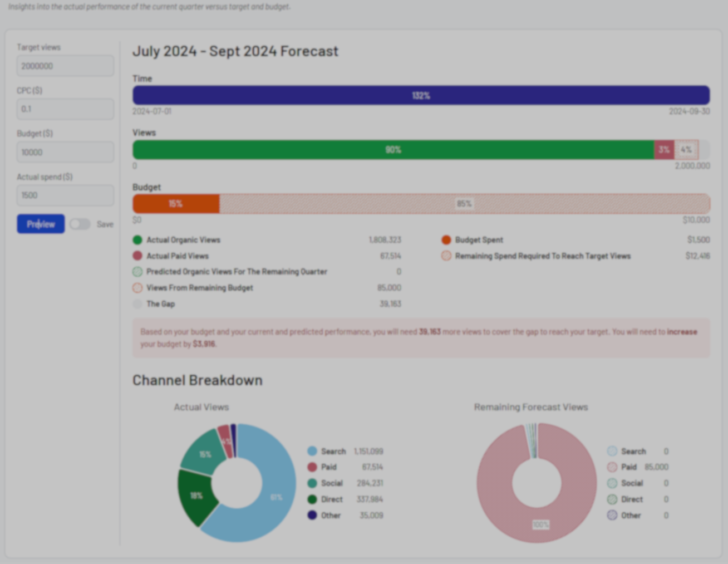The image size is (728, 564).
Task: Click the Paid legend dot in Actual Views
Action: coord(312,467)
